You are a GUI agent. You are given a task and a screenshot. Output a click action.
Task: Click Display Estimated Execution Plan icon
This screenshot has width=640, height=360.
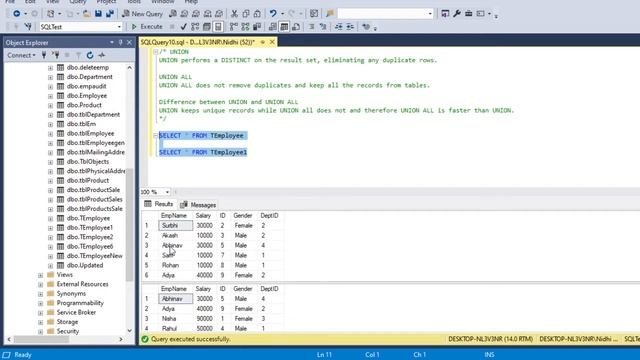click(x=195, y=27)
